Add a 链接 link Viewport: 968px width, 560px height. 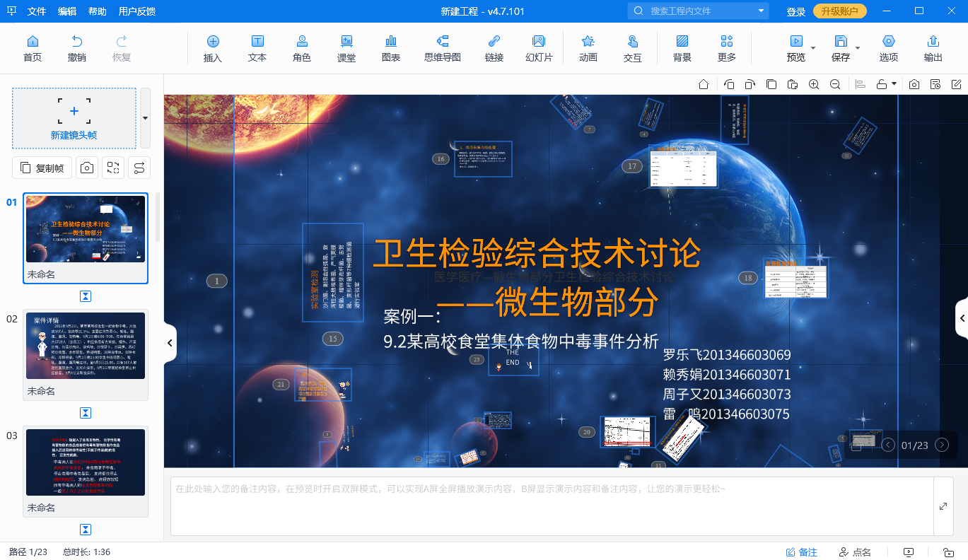(x=494, y=49)
